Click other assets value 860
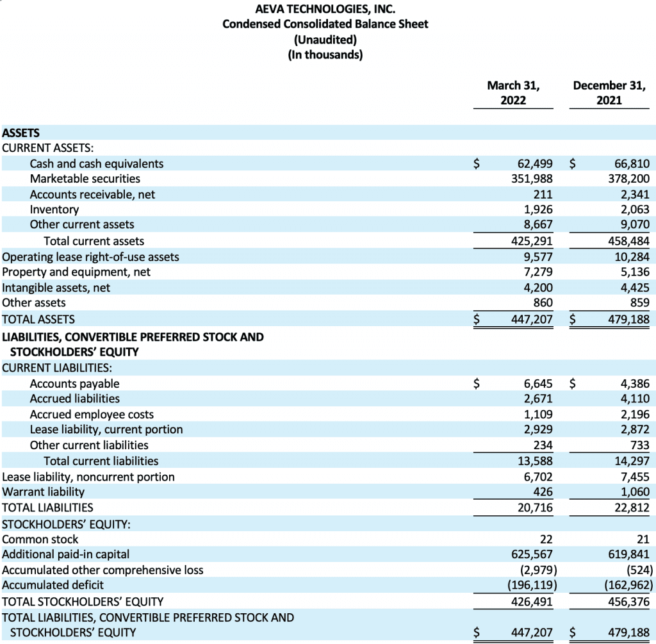The height and width of the screenshot is (644, 656). click(x=543, y=303)
